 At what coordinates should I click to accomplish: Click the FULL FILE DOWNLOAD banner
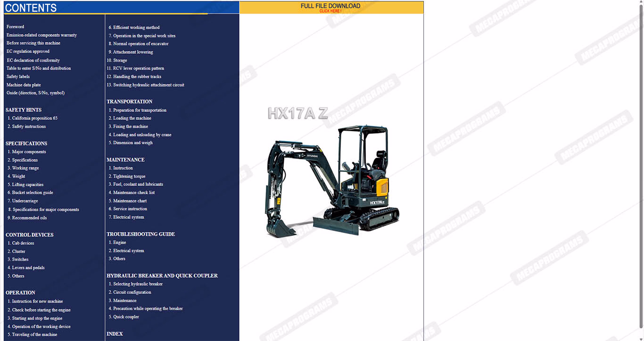330,8
